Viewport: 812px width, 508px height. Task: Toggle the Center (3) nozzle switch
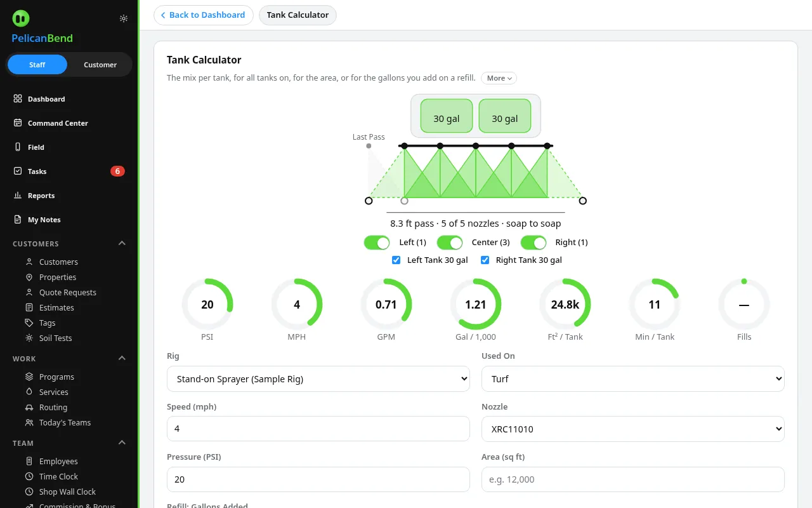pyautogui.click(x=450, y=243)
